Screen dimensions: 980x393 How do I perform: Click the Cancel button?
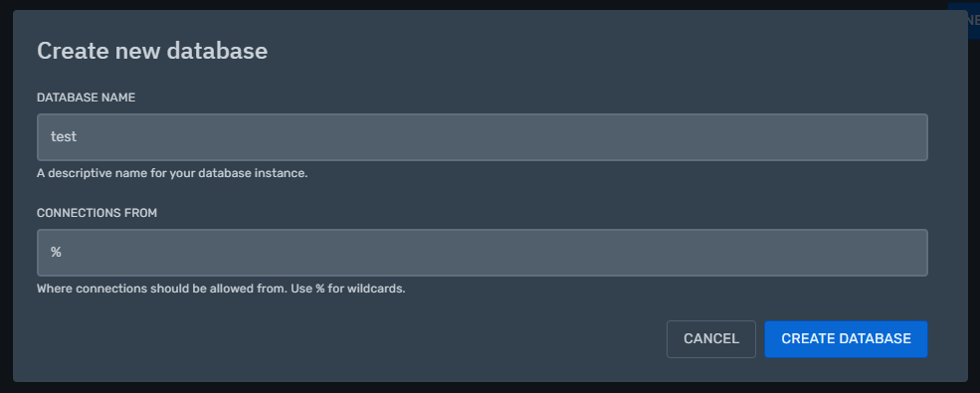click(x=711, y=339)
